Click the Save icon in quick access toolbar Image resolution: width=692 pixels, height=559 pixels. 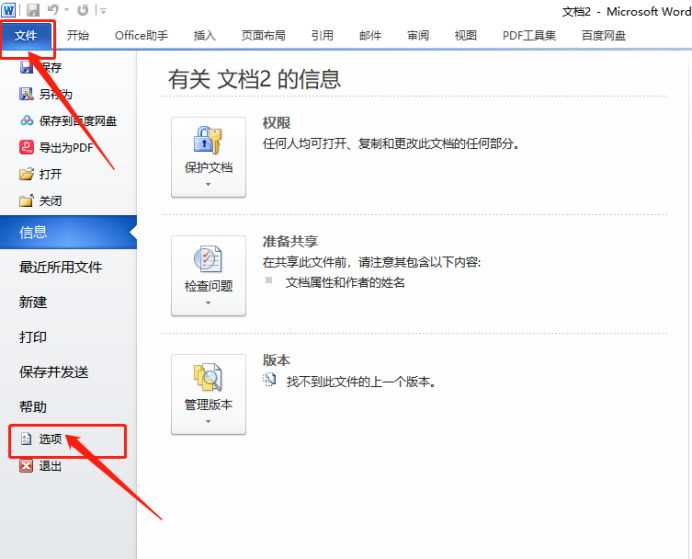pyautogui.click(x=33, y=10)
